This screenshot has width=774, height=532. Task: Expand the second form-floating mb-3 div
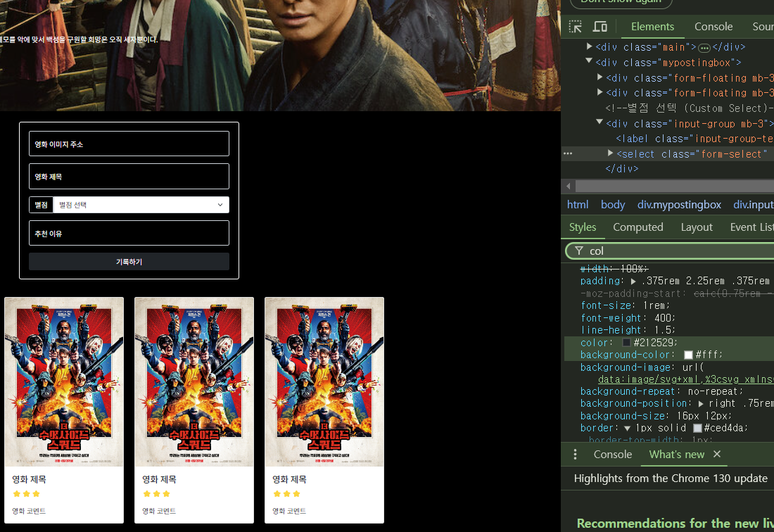pos(599,91)
